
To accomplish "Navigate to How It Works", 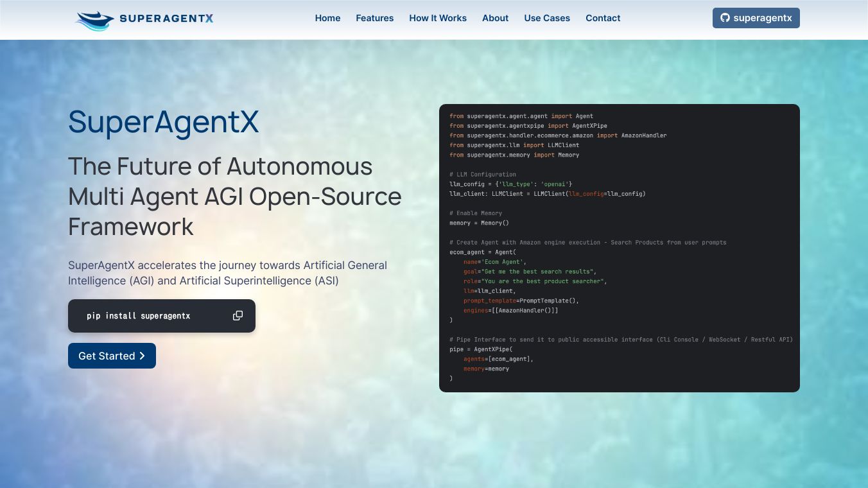I will (x=438, y=18).
